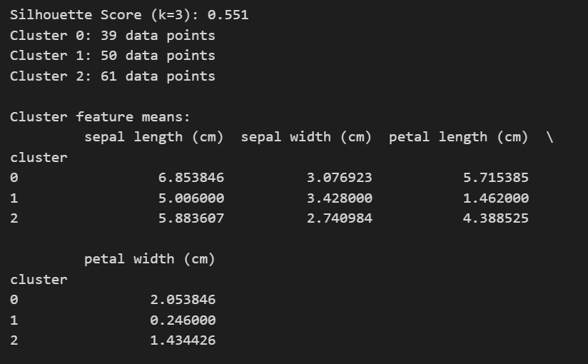Click the petal width mean 0.246000
Screen dimensions: 588x364
click(183, 320)
